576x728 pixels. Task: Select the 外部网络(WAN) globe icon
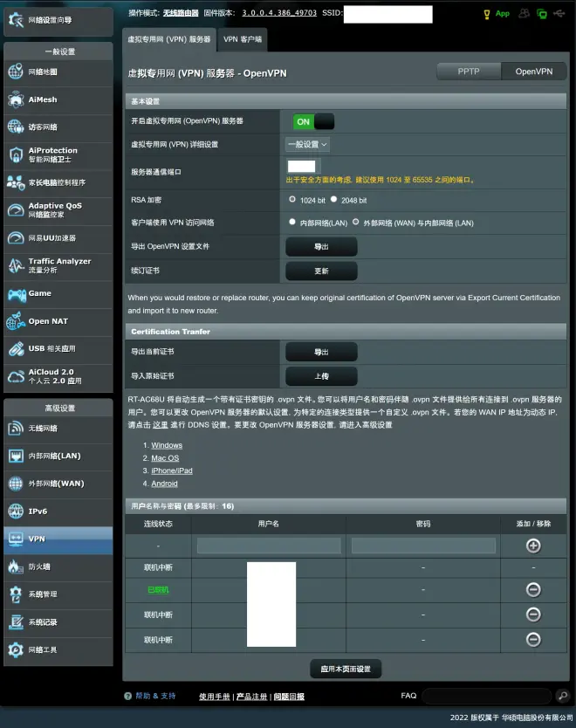tap(16, 484)
